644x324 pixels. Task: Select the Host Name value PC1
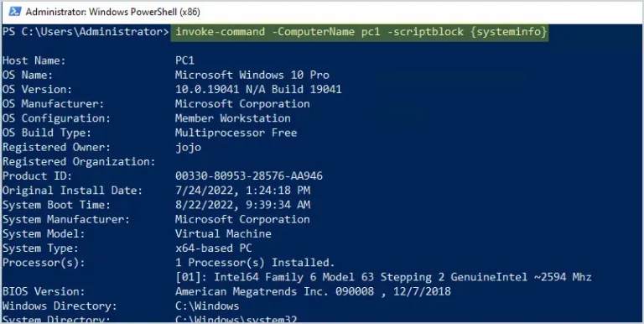(184, 60)
